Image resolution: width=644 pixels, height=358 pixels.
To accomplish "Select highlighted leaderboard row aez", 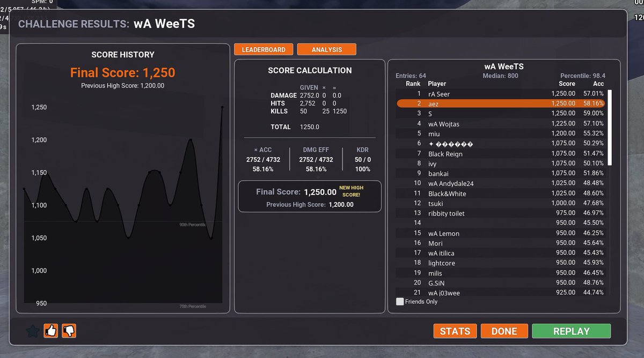I will point(500,103).
